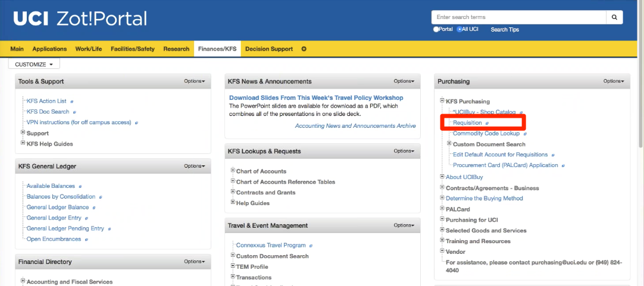Click external link icon next to Available Balances
Viewport: 644px width, 286px height.
point(80,186)
